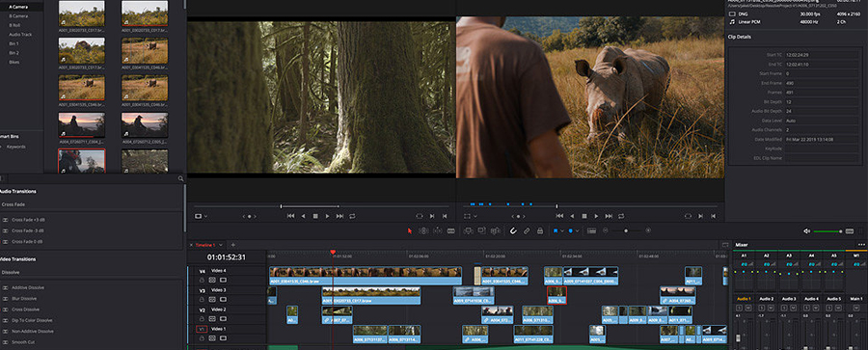
Task: Click the timeline zoom in plus button
Action: coord(648,230)
